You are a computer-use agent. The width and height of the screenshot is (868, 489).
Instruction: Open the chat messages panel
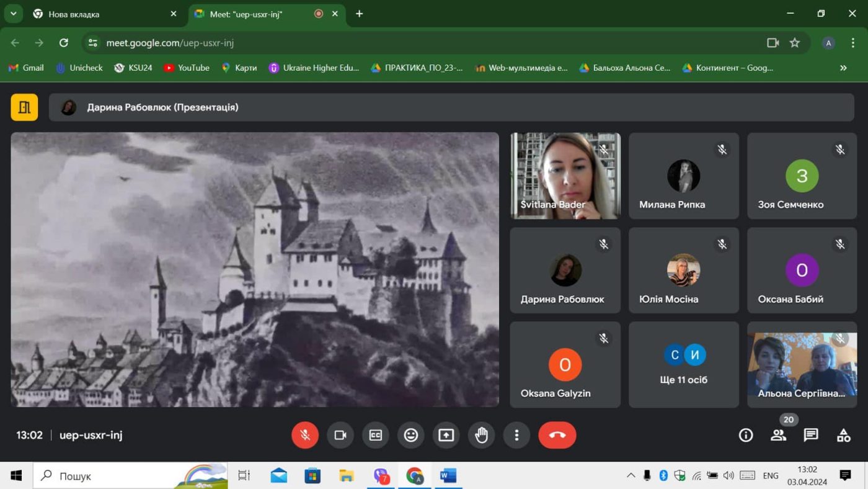(x=811, y=435)
